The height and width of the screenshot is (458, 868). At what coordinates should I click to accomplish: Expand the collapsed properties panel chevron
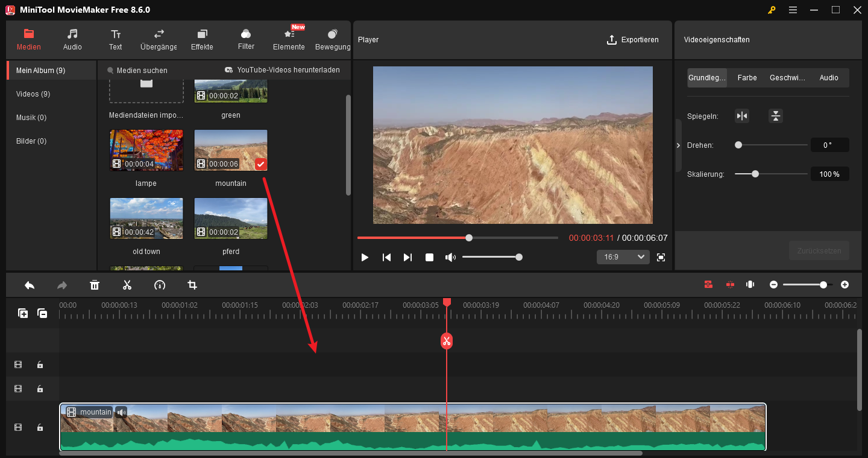tap(678, 145)
